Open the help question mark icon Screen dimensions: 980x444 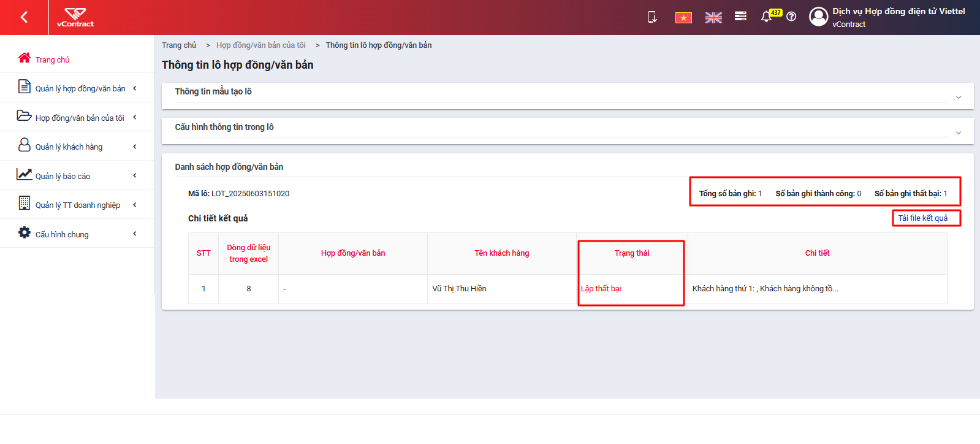791,17
